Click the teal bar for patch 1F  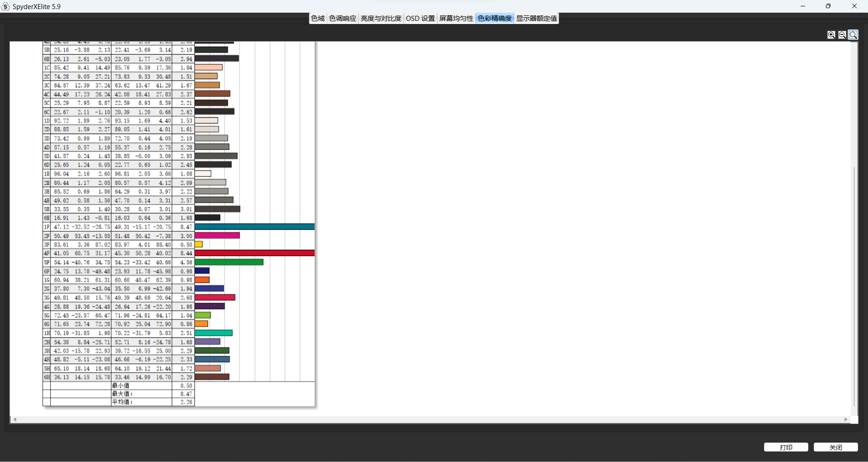(255, 227)
